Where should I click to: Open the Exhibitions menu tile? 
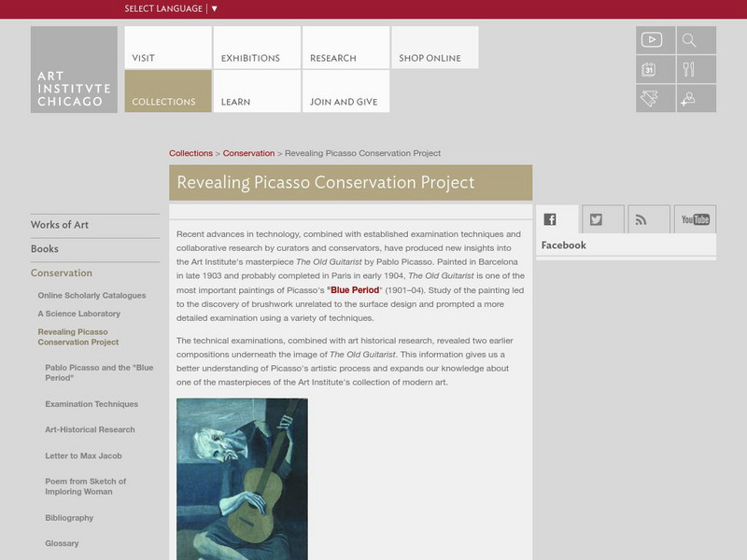257,48
